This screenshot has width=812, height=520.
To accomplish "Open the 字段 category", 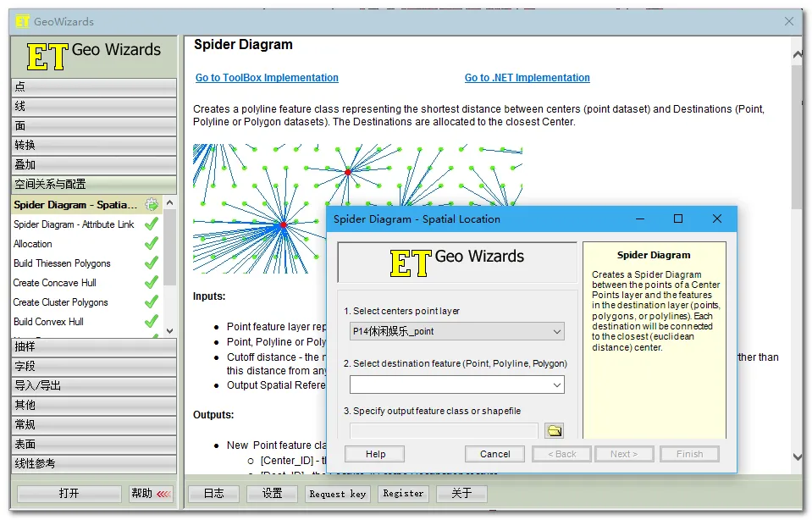I will click(94, 366).
